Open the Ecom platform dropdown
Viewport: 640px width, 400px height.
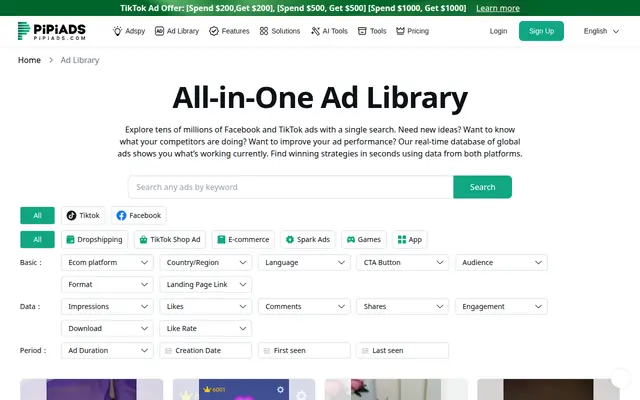click(107, 262)
